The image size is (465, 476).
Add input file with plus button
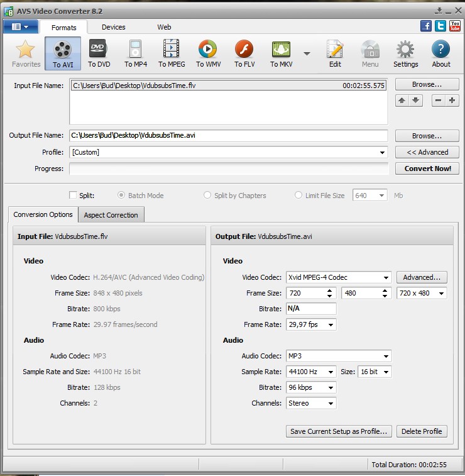click(x=452, y=101)
